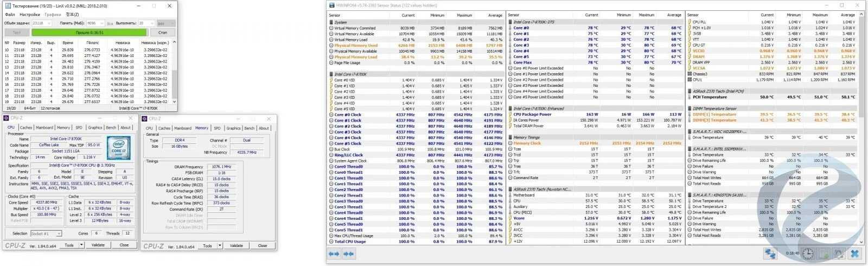Switch to SPD tab in CPU-Z Memory window
This screenshot has width=868, height=266.
click(217, 128)
